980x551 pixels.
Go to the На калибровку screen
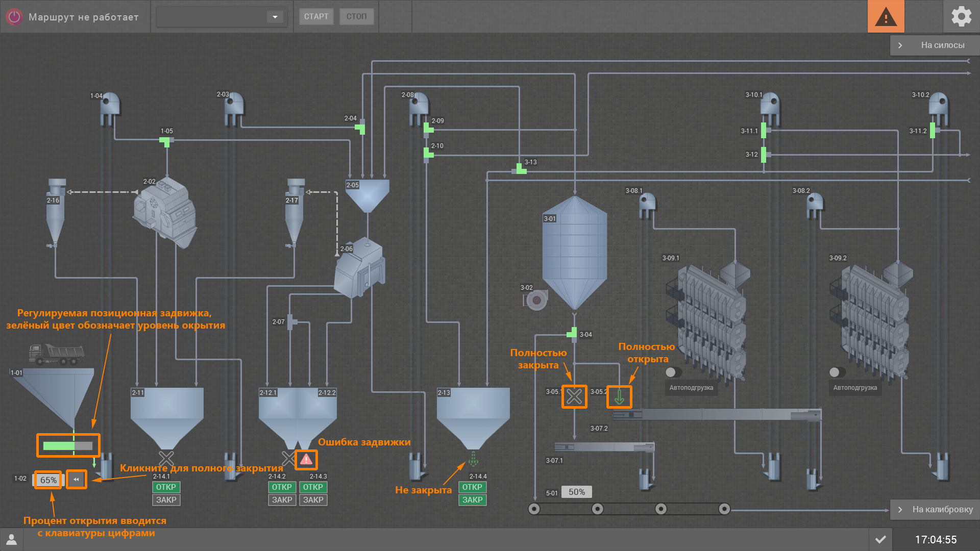click(x=935, y=509)
